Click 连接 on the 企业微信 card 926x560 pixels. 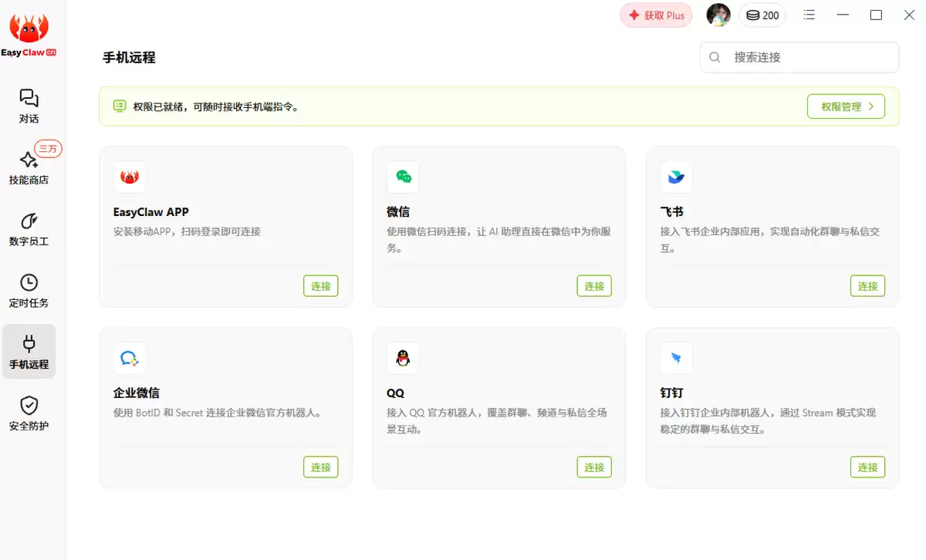(x=321, y=467)
